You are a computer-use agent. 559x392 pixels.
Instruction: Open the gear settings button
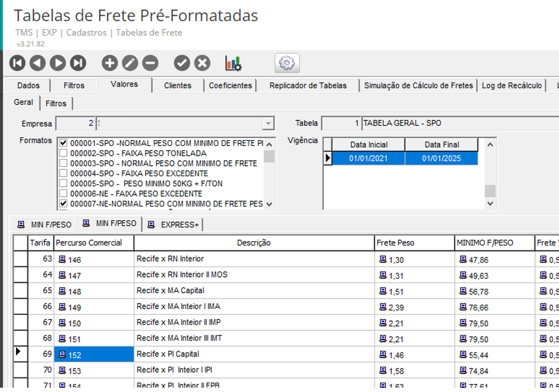[287, 63]
